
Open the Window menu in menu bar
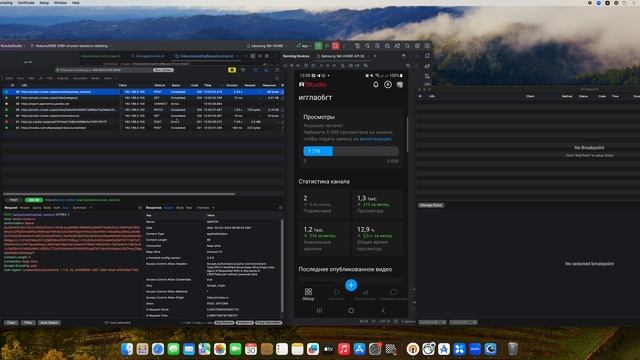pos(60,2)
